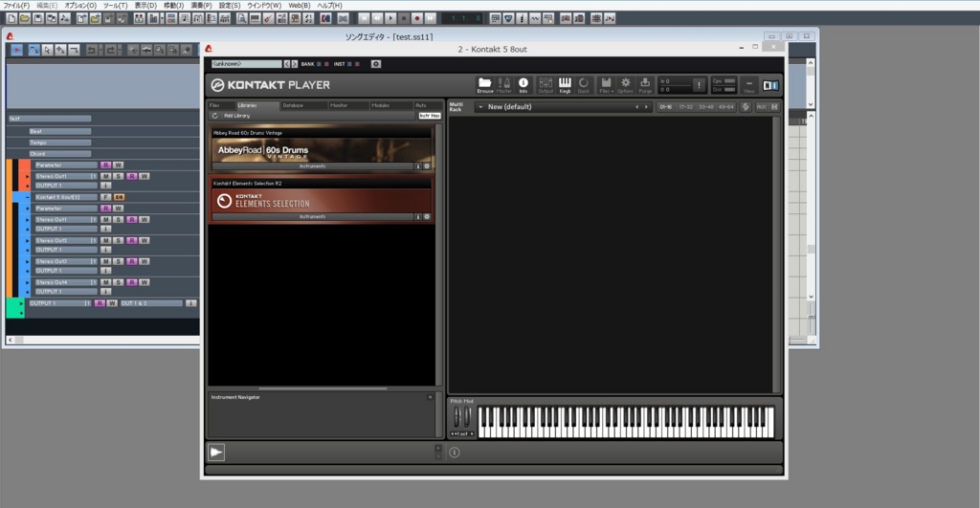Toggle AUX view in the Multi Rack
Image resolution: width=980 pixels, height=508 pixels.
click(x=761, y=107)
